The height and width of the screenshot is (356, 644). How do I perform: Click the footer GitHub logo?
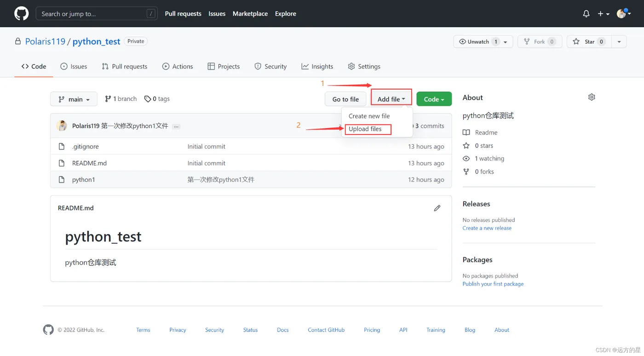48,330
